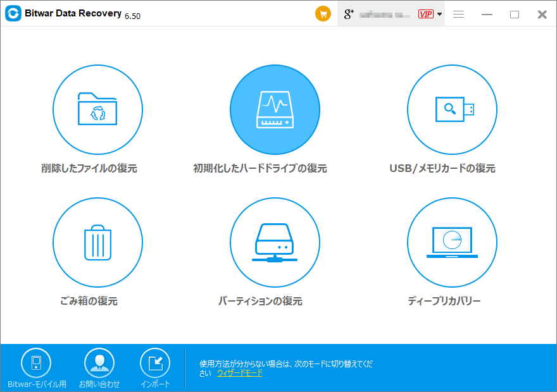Select the Partition Recovery drive icon
Viewport: 557px width, 392px height.
tap(275, 243)
